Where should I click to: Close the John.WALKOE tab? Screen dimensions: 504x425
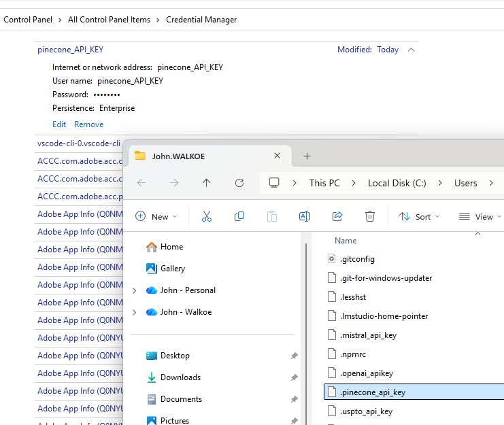coord(277,156)
